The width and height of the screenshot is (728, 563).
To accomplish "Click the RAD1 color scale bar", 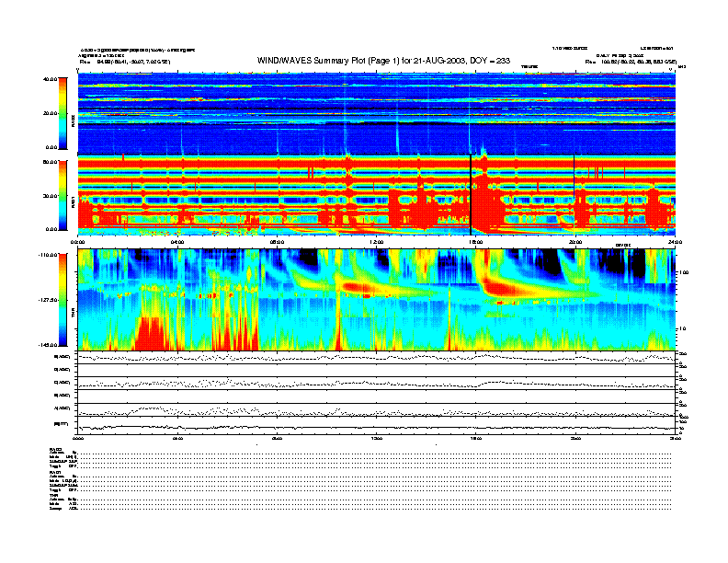I will click(63, 195).
